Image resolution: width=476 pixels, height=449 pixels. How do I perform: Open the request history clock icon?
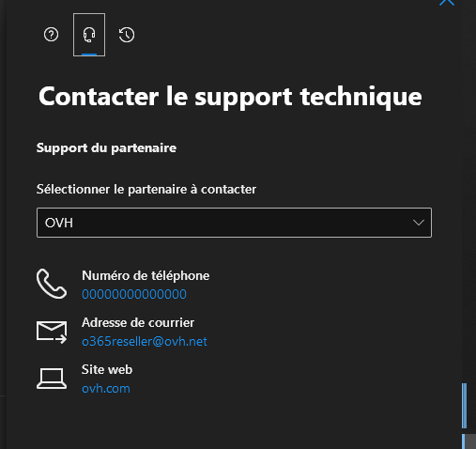(127, 35)
